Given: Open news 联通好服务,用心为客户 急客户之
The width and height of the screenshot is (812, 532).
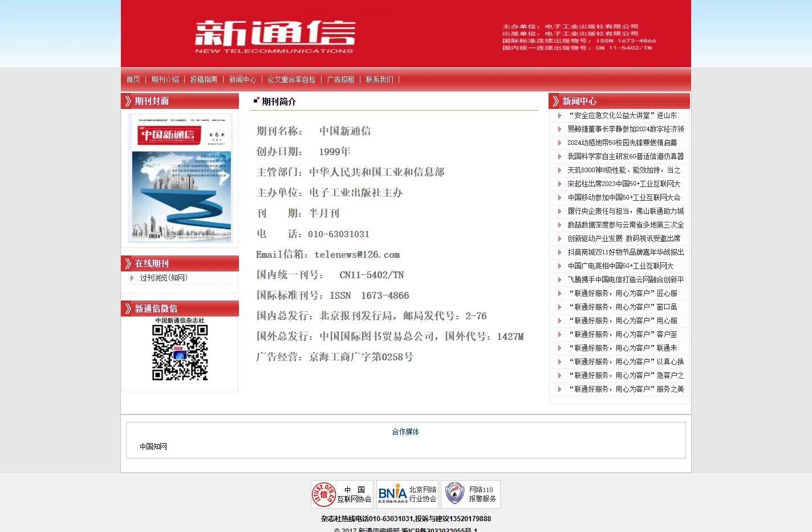Looking at the screenshot, I should pyautogui.click(x=626, y=375).
